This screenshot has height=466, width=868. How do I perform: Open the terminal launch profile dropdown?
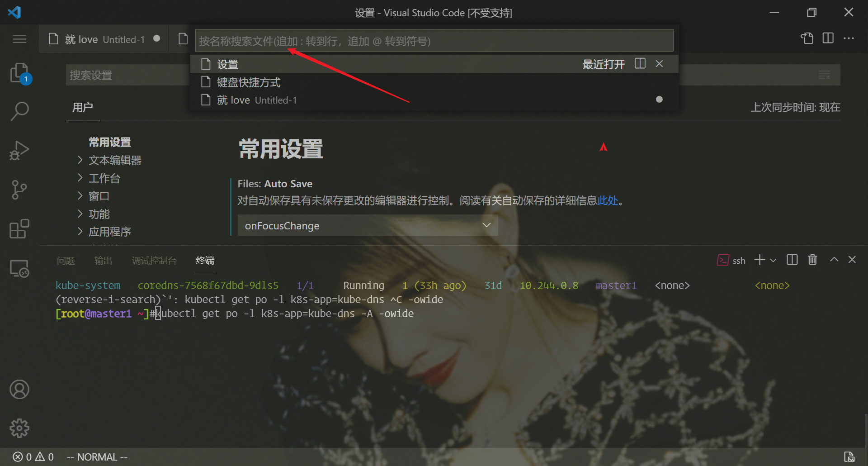tap(773, 260)
